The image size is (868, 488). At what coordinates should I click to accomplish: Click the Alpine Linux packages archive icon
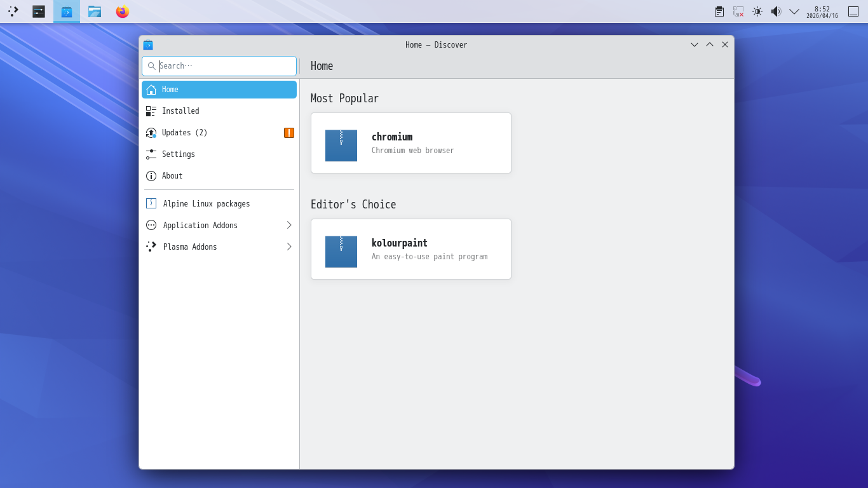[151, 203]
